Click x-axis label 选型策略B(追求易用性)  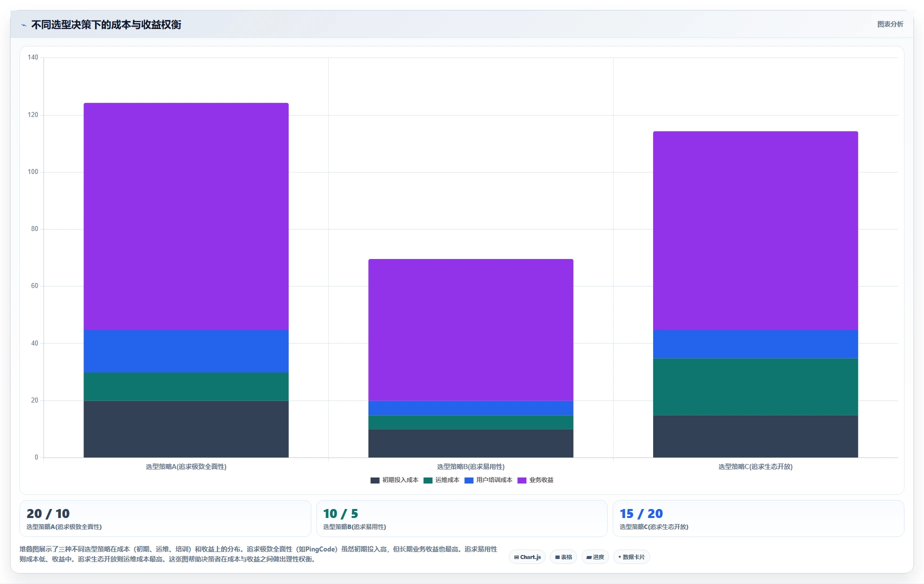[x=471, y=466]
